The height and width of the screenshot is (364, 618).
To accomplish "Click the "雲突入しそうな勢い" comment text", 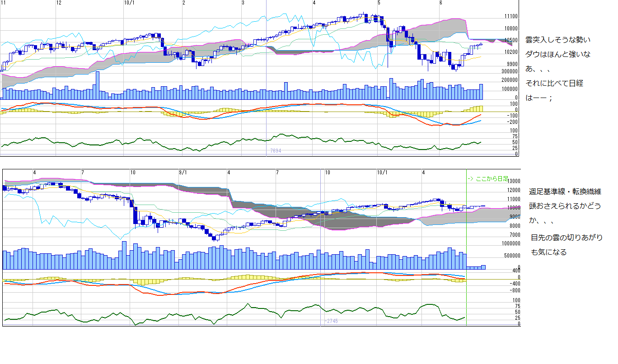I will pos(557,40).
